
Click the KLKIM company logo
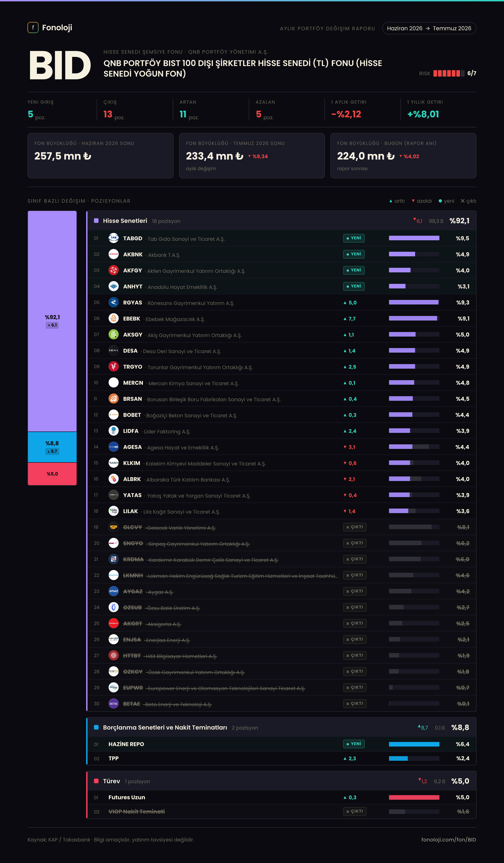click(114, 463)
